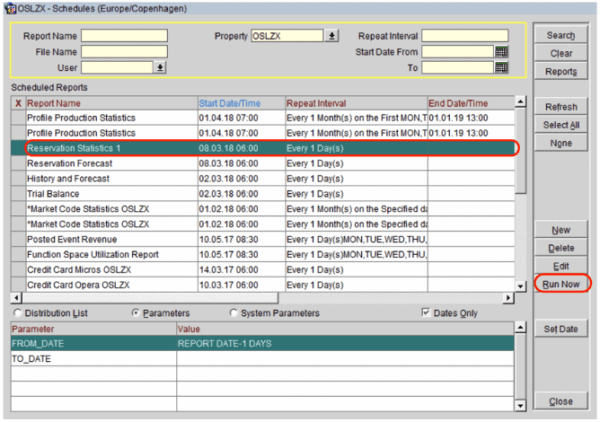
Task: Click the Set Date button
Action: coord(561,329)
